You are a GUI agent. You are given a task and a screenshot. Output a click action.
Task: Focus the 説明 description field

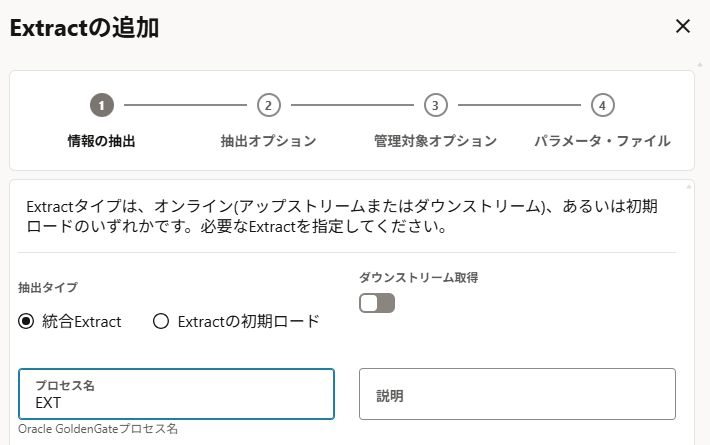pyautogui.click(x=517, y=395)
